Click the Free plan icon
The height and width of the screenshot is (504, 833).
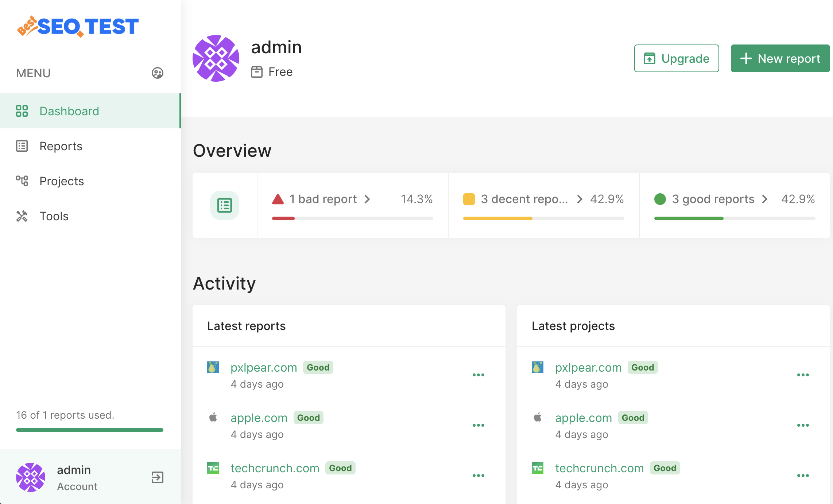pyautogui.click(x=257, y=72)
